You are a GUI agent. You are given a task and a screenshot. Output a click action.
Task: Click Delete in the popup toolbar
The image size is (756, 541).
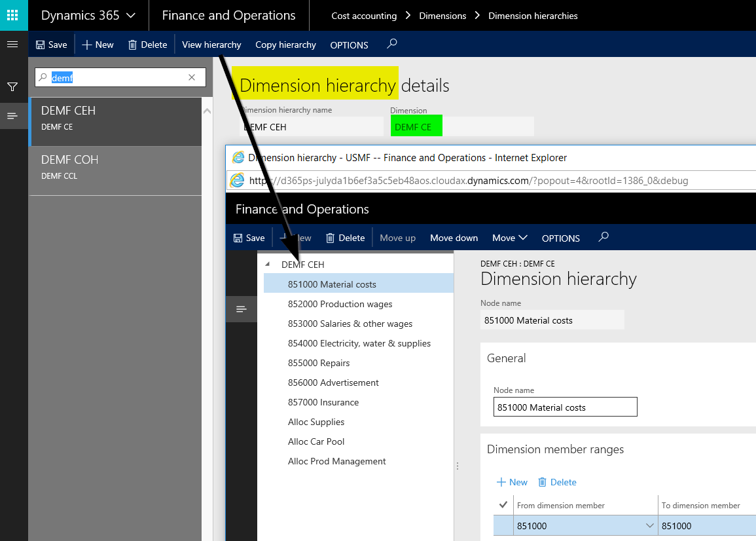point(345,238)
